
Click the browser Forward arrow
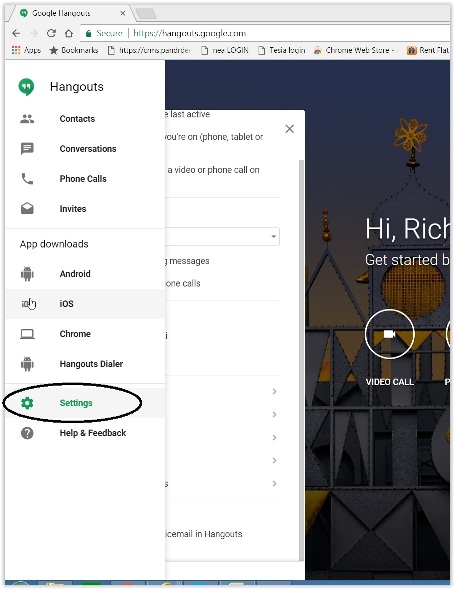click(x=34, y=33)
